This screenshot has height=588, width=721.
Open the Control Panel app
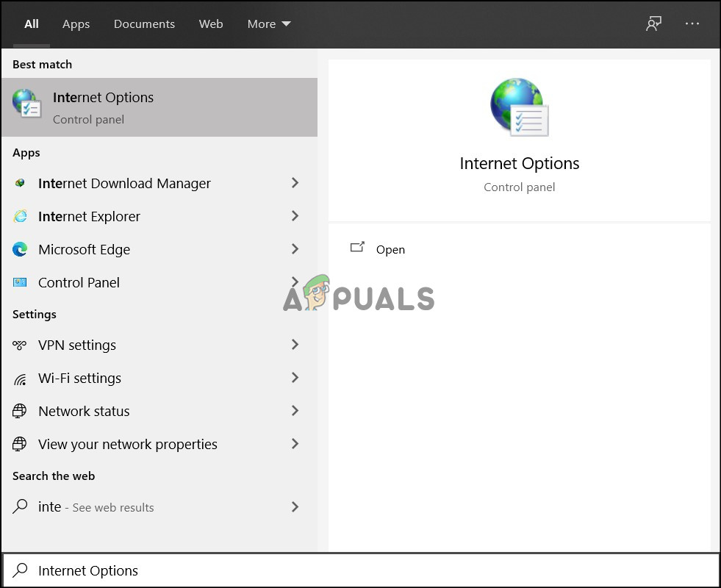(79, 282)
